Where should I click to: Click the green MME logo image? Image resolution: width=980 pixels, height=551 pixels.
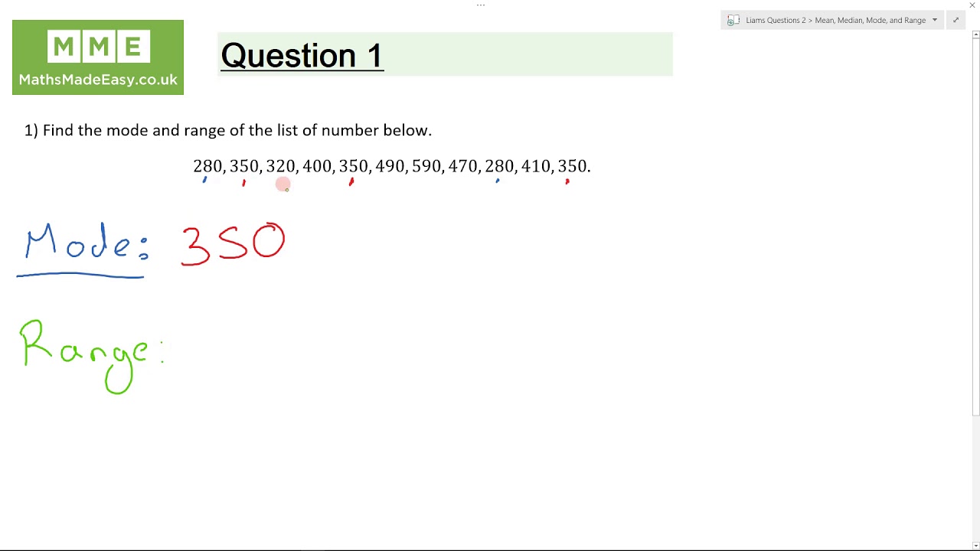click(98, 49)
